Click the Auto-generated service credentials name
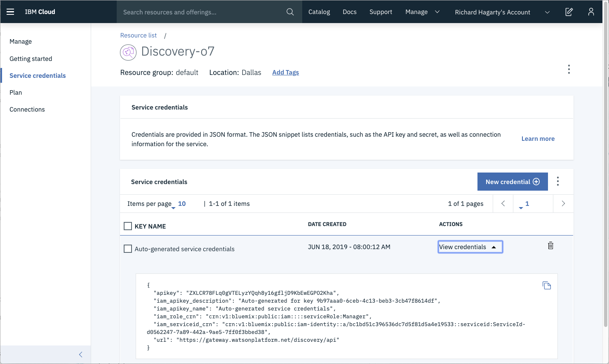The width and height of the screenshot is (609, 364). [184, 249]
